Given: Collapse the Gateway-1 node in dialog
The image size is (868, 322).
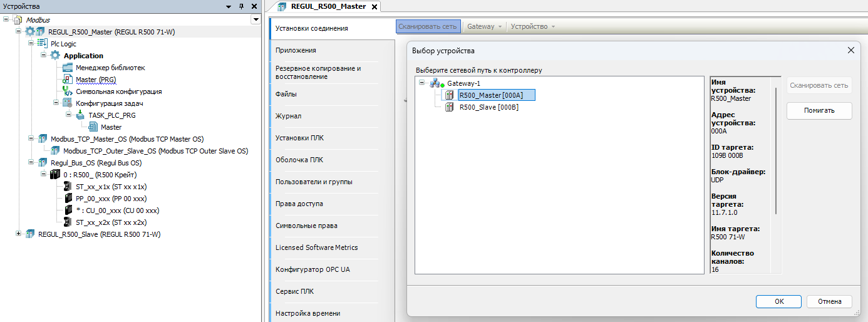Looking at the screenshot, I should 422,83.
